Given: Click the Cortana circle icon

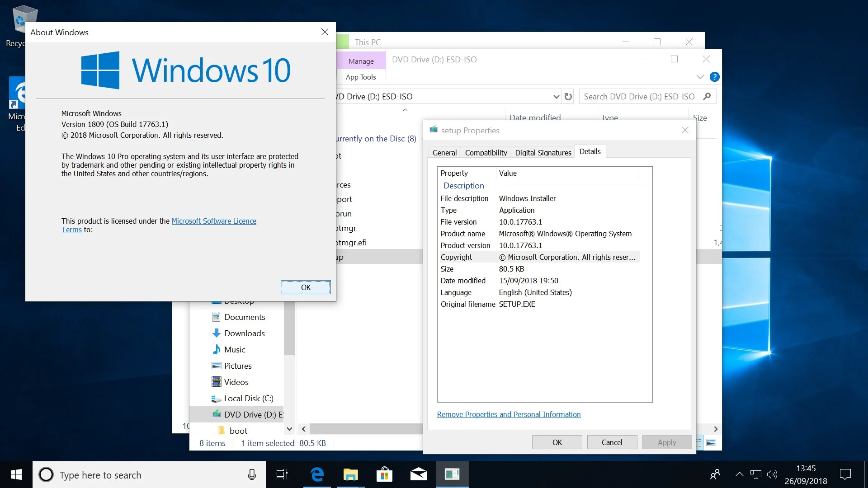Looking at the screenshot, I should click(46, 474).
